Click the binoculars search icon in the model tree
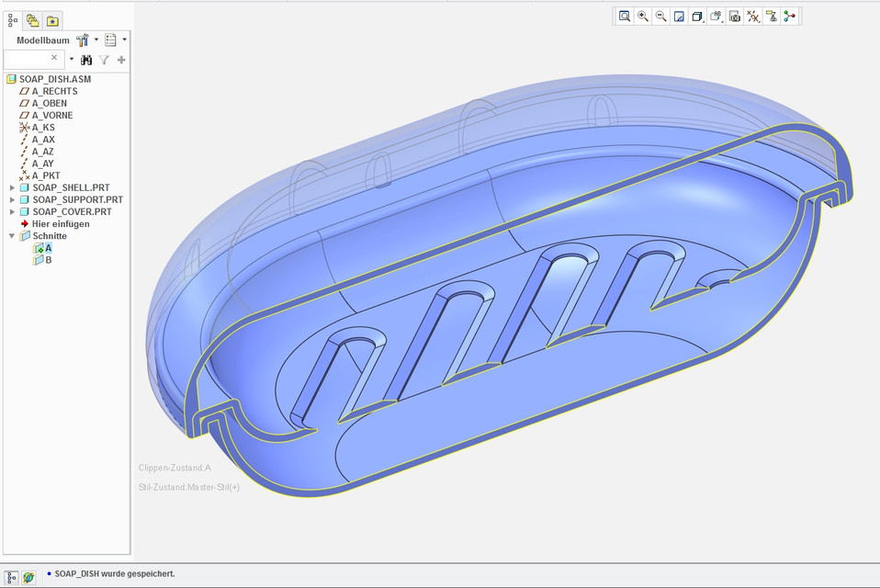The width and height of the screenshot is (880, 588). (86, 60)
